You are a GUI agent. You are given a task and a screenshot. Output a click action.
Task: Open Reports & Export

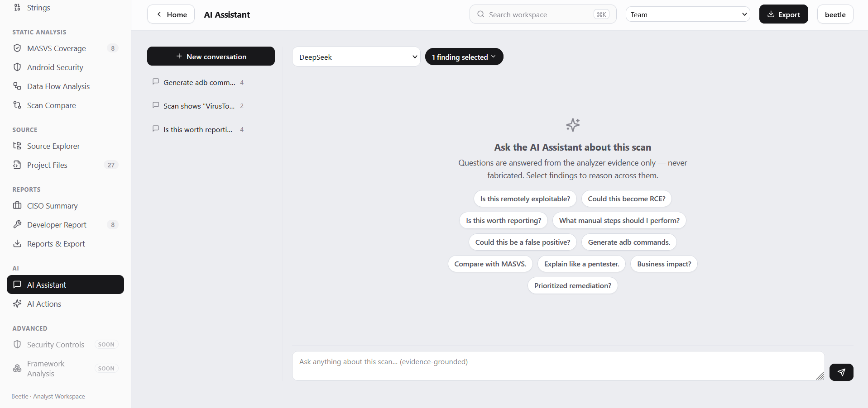click(65, 244)
